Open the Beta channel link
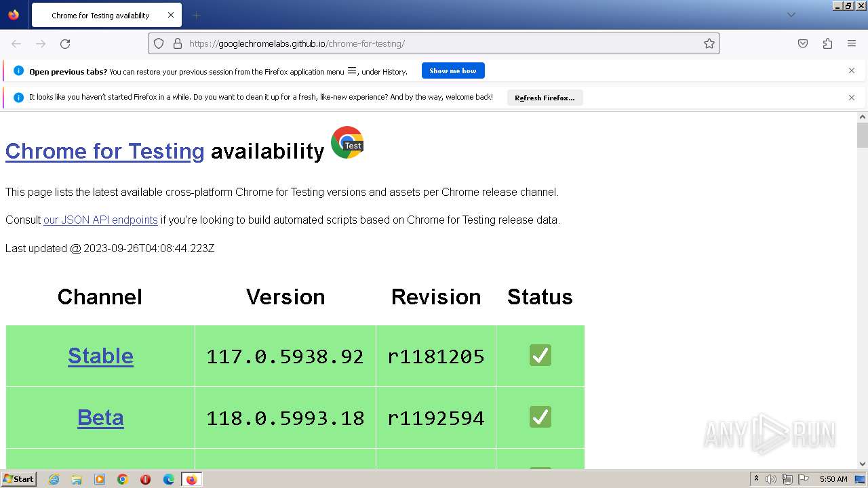Image resolution: width=868 pixels, height=488 pixels. click(100, 418)
